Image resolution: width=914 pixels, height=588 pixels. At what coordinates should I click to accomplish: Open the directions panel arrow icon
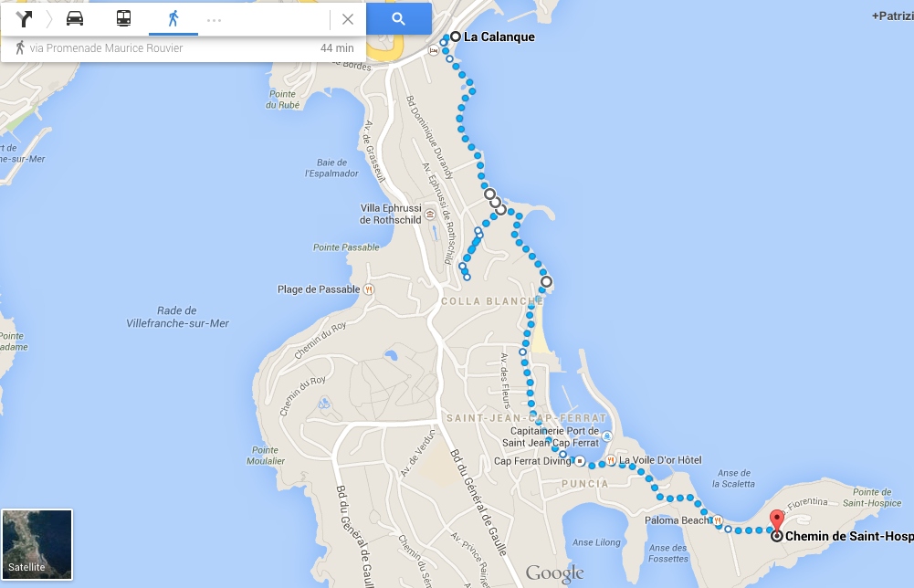(24, 19)
